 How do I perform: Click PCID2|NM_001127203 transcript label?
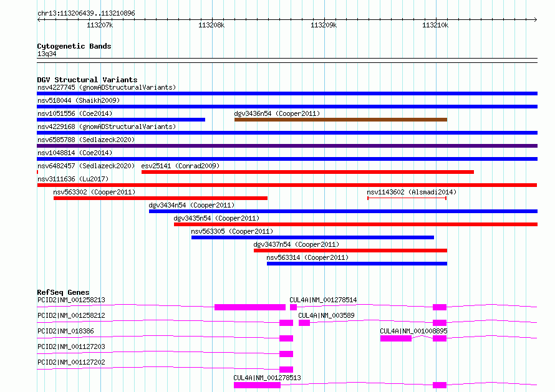[x=71, y=347]
